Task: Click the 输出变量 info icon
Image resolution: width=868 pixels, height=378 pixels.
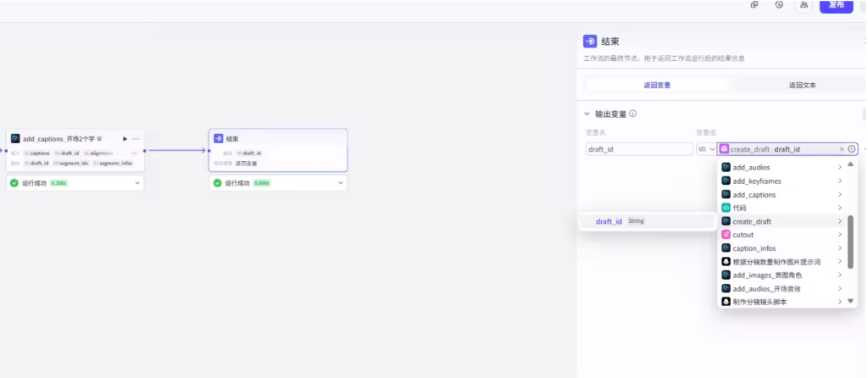Action: [633, 114]
